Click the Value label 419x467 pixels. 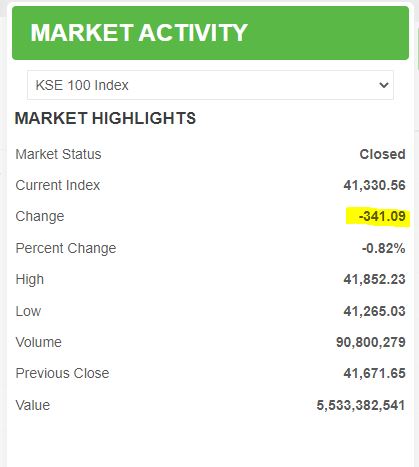[33, 405]
